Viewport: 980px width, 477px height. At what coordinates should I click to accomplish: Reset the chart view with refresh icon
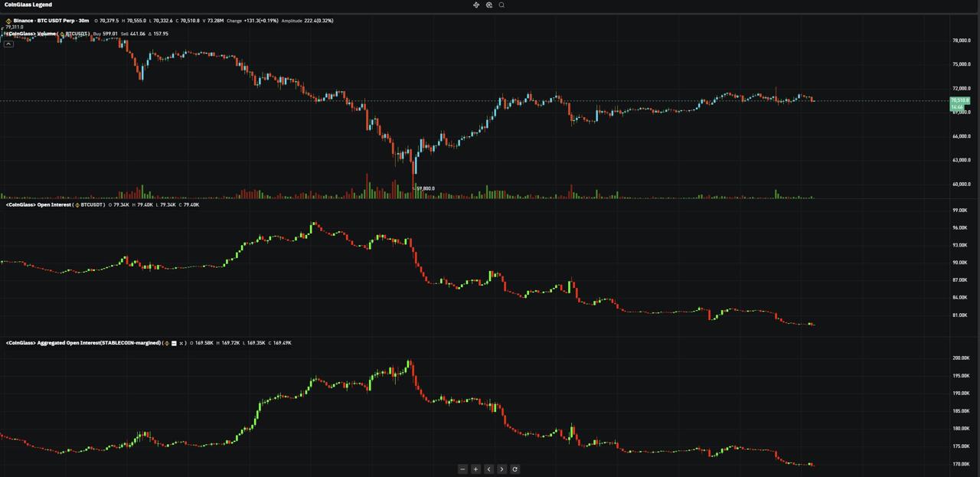pyautogui.click(x=514, y=469)
